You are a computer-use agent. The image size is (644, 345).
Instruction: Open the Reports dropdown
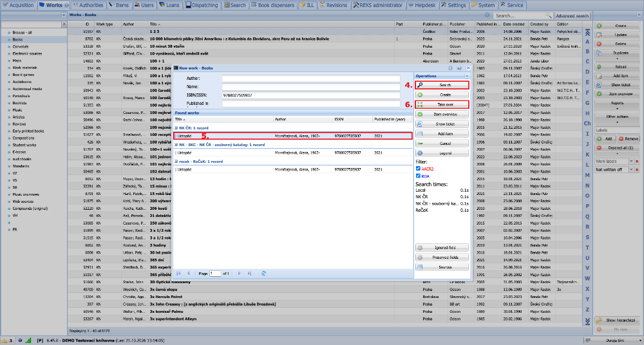(x=617, y=105)
